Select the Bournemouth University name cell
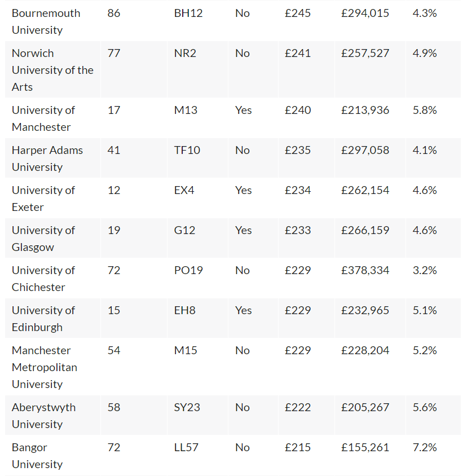 click(52, 21)
